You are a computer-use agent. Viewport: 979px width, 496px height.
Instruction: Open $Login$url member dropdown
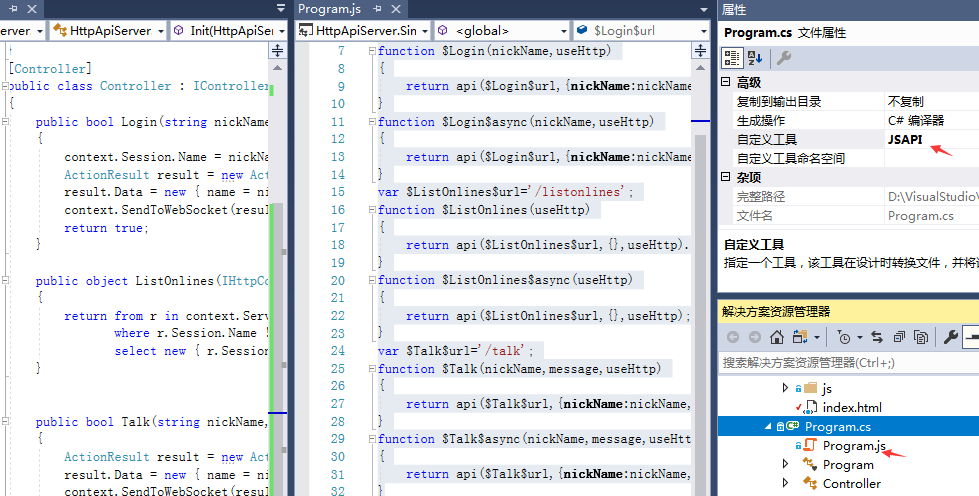click(x=704, y=31)
